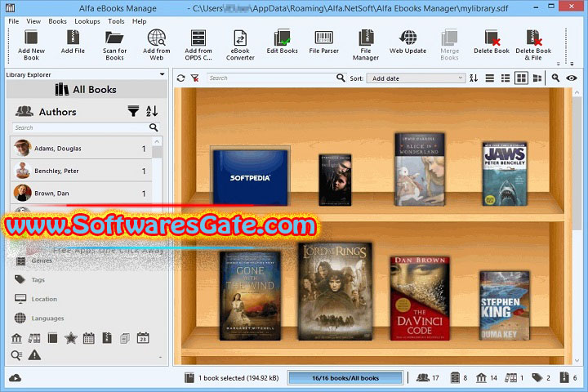
Task: Click the 16/16 books/All books status bar
Action: click(345, 378)
